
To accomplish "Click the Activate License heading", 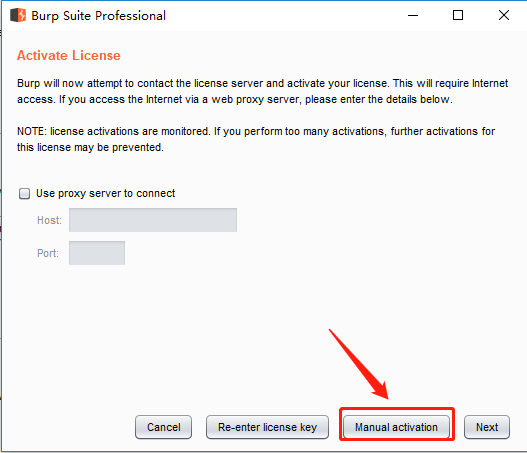I will (69, 55).
